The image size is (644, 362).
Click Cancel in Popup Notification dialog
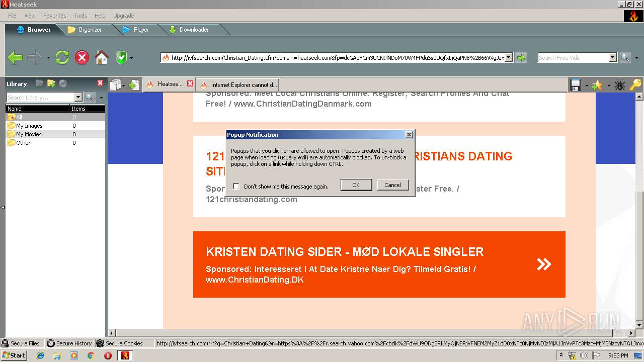392,185
